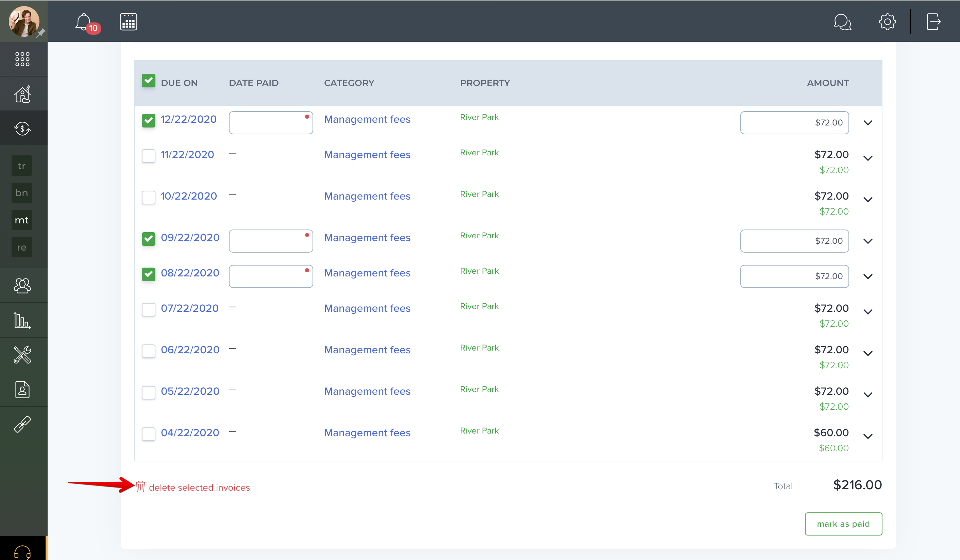Open the tenant document sidebar icon

click(x=22, y=389)
